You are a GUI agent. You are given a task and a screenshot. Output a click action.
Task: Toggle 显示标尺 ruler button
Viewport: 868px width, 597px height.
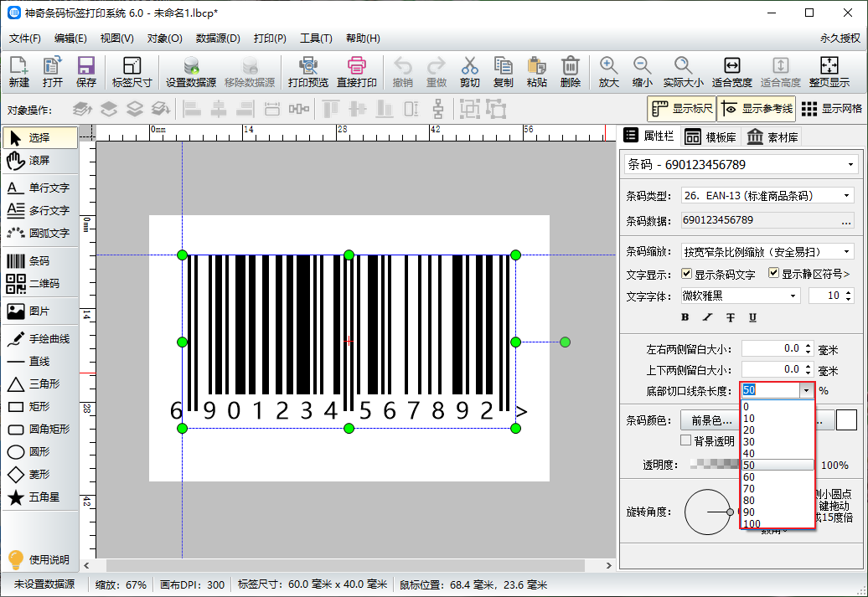pos(681,109)
